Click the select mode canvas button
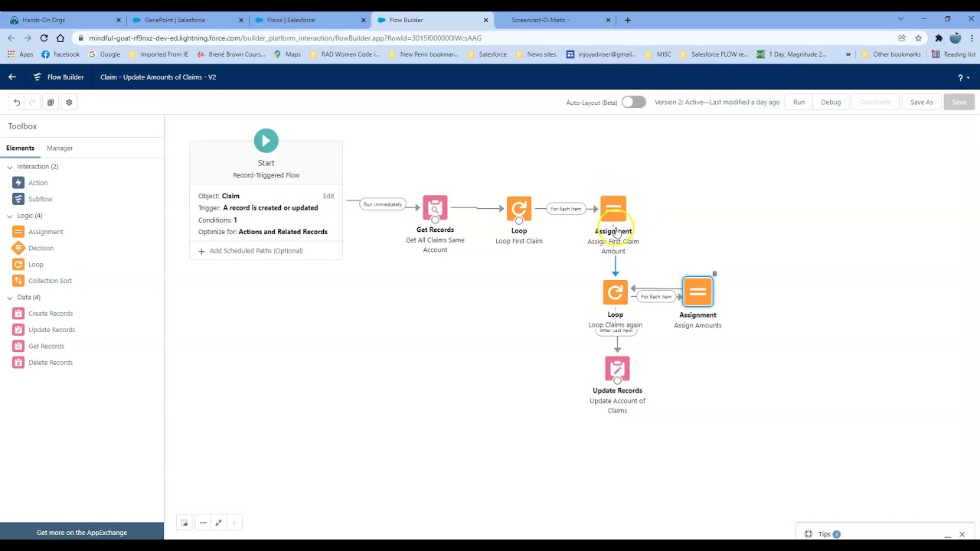This screenshot has height=551, width=980. click(185, 523)
